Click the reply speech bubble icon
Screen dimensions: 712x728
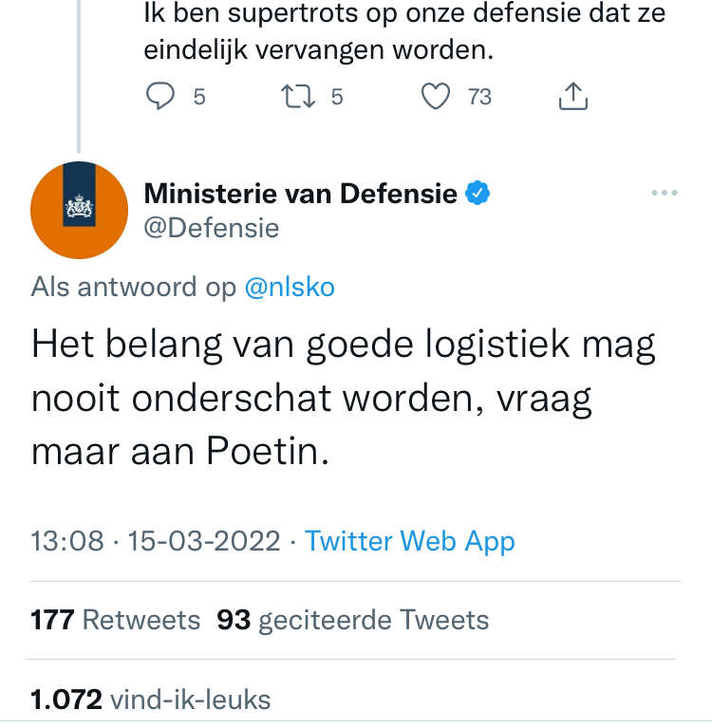pyautogui.click(x=162, y=96)
